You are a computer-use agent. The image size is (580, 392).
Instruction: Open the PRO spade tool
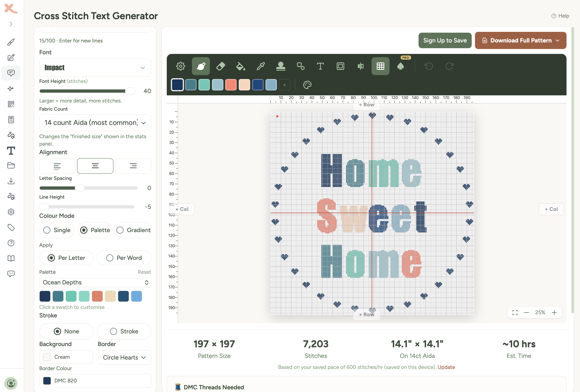pos(400,66)
